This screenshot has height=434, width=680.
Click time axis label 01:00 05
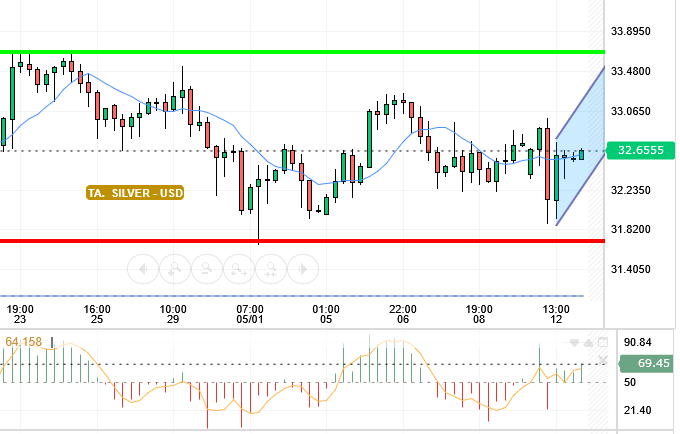tap(326, 314)
